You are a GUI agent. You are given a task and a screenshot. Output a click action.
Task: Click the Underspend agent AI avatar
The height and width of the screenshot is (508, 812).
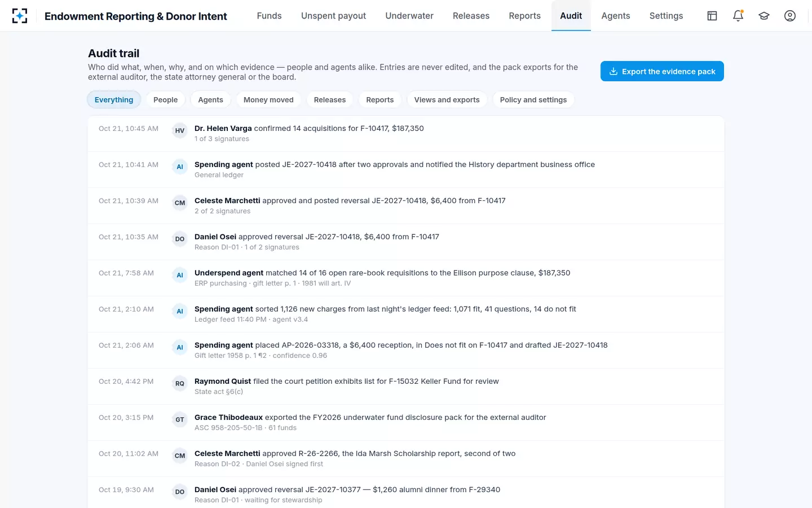[x=180, y=275]
